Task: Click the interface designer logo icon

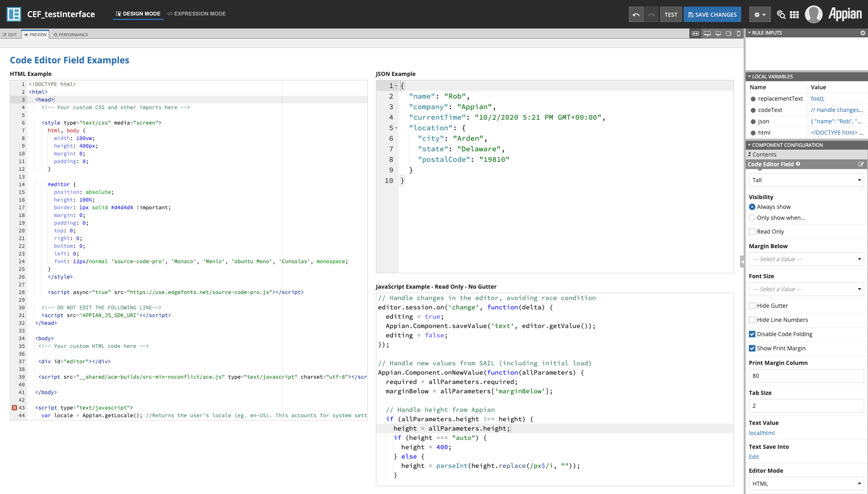Action: pos(14,14)
